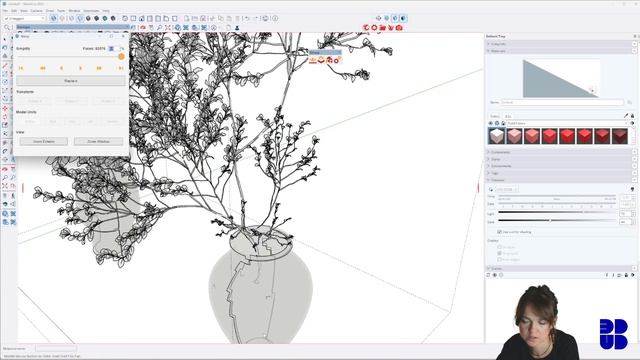Pick the red pencil Line tool

[x=5, y=65]
